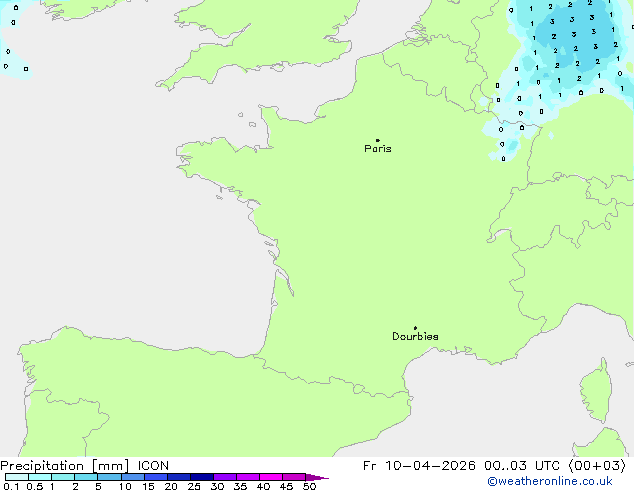Click the 2–5 mm legend swatch
634x490 pixels.
tap(86, 477)
